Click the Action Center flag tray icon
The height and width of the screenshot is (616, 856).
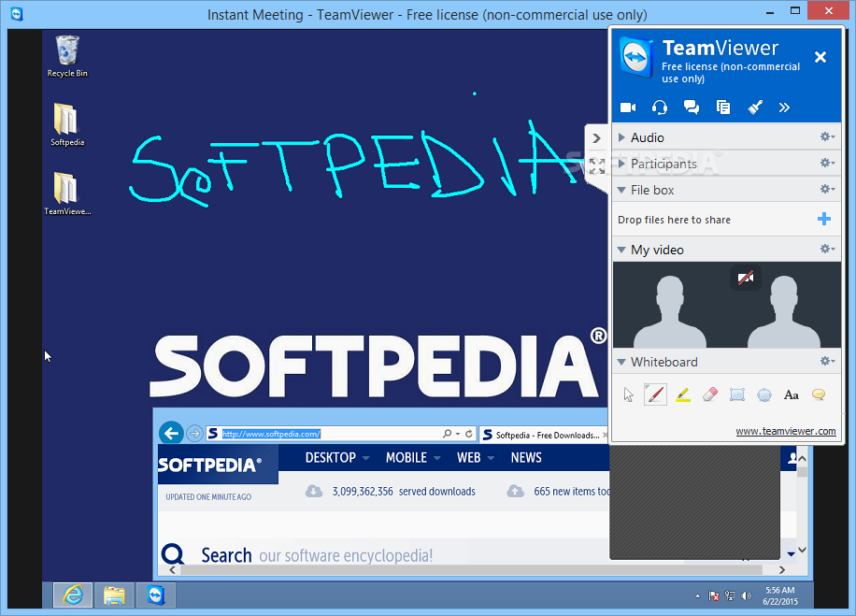pos(714,595)
